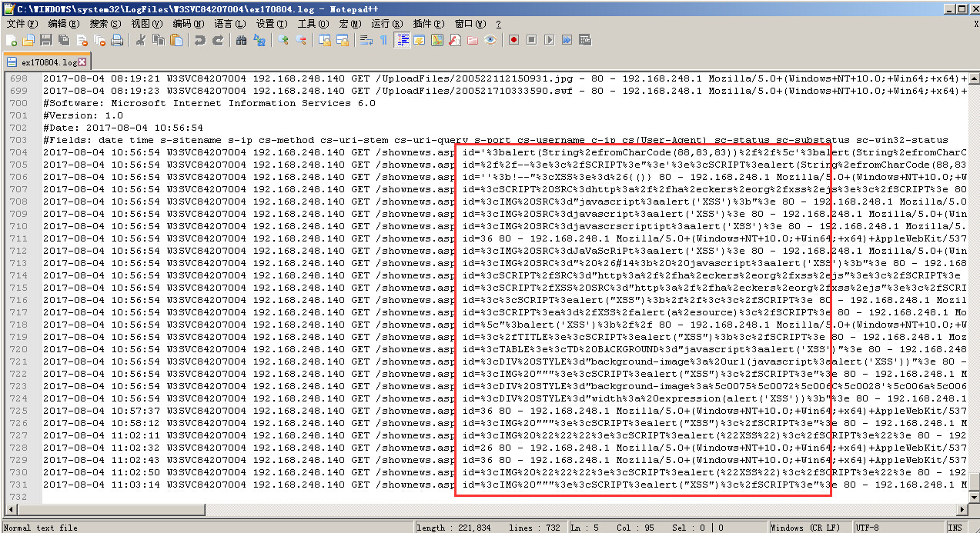Screen dimensions: 980x533
Task: Open the 设置(T) menu
Action: 272,24
